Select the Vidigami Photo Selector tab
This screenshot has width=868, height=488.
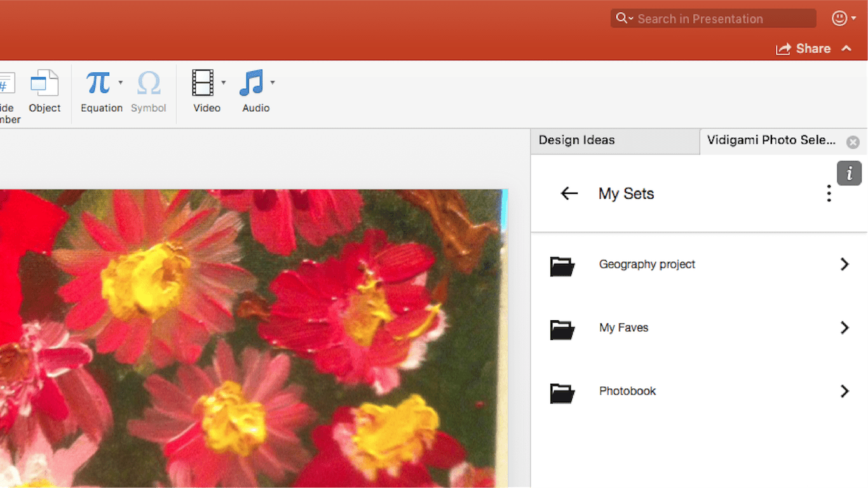tap(771, 140)
